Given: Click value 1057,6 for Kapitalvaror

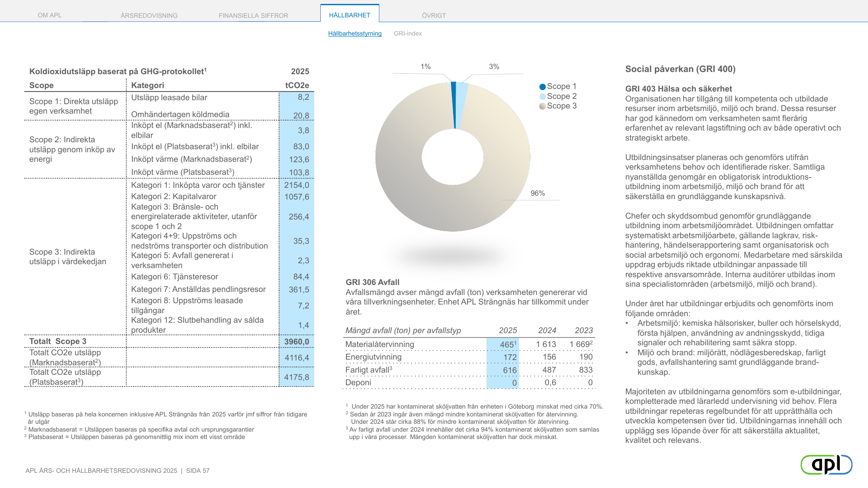Looking at the screenshot, I should (x=297, y=197).
